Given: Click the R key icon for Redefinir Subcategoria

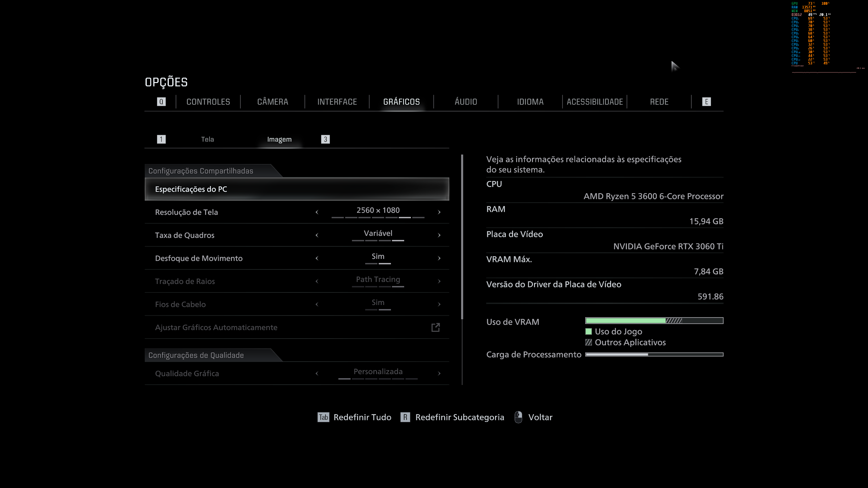Looking at the screenshot, I should pos(405,417).
